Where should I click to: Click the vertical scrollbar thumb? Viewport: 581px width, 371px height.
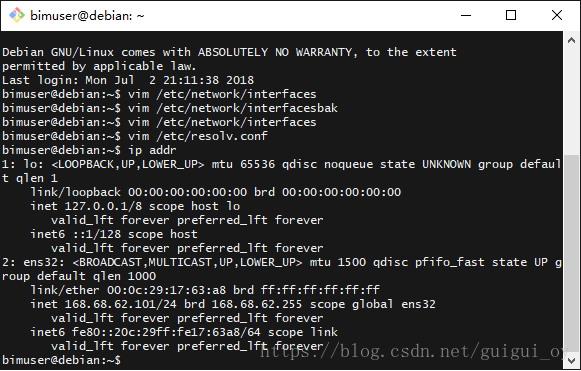click(571, 254)
